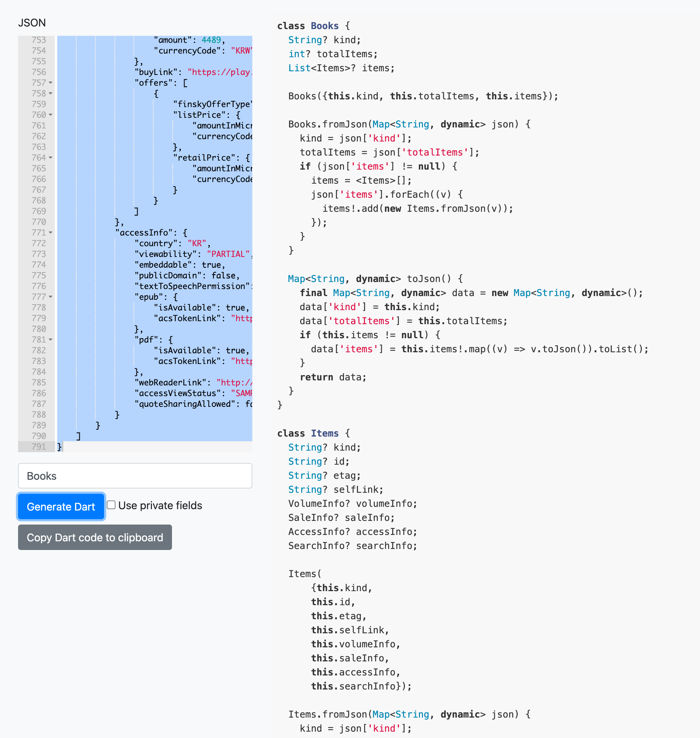This screenshot has width=700, height=738.
Task: Collapse the pdf fold on line 781
Action: tap(51, 340)
